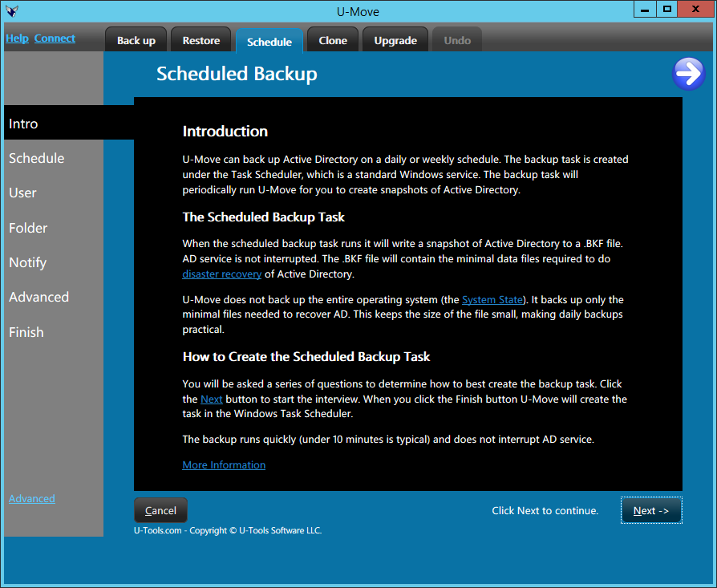717x588 pixels.
Task: Select the Schedule tab
Action: tap(269, 41)
